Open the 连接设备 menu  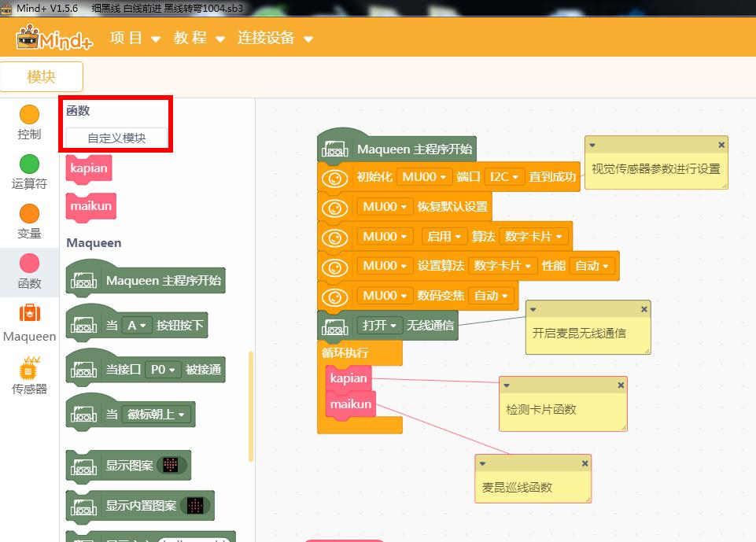pyautogui.click(x=275, y=38)
